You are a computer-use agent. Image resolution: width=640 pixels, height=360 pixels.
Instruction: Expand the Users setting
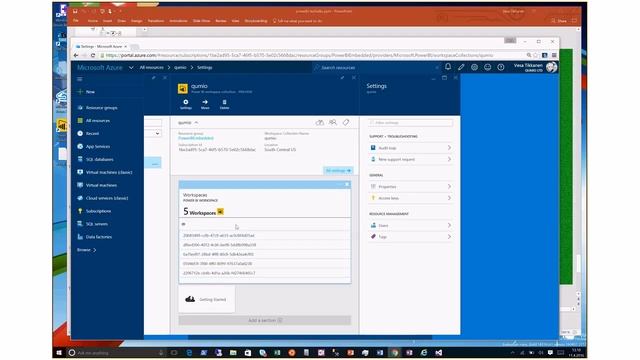(x=411, y=225)
